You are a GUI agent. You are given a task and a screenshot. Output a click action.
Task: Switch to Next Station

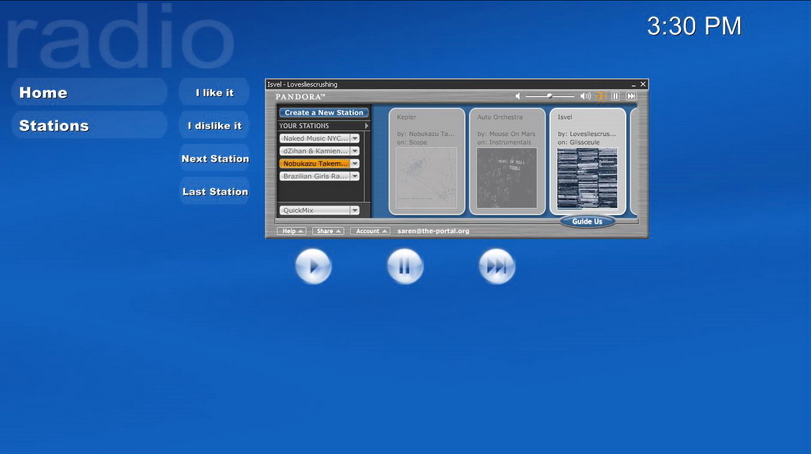215,159
